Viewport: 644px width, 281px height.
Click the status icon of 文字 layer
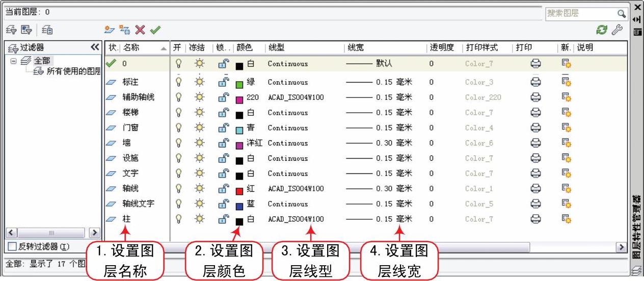point(112,173)
